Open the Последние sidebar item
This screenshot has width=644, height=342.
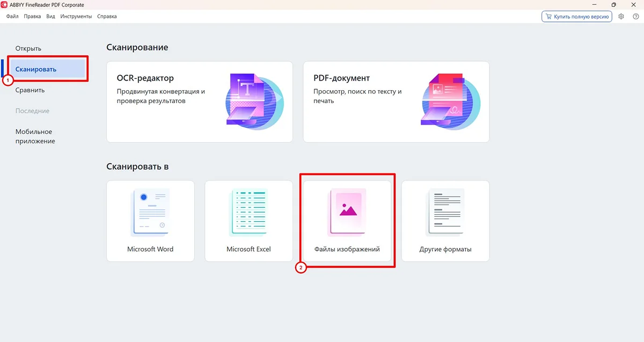[x=32, y=111]
